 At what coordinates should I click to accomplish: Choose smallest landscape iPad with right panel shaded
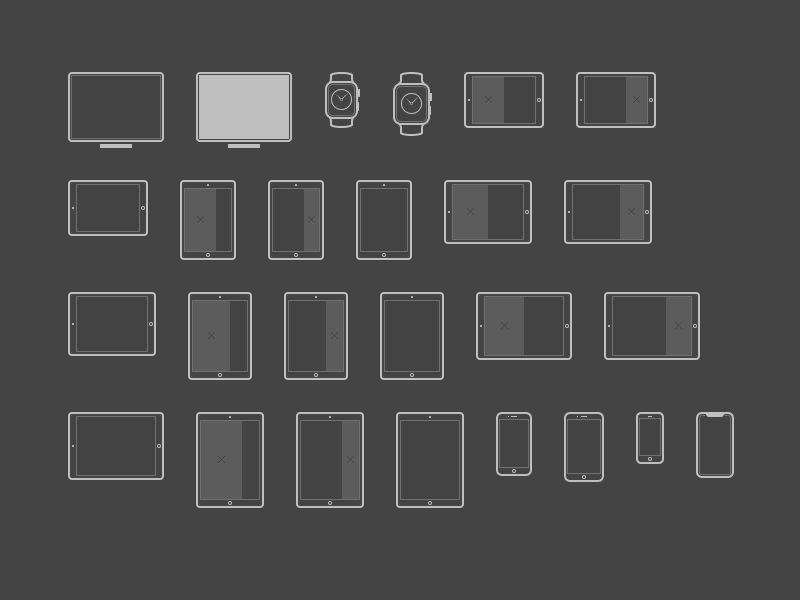(616, 100)
